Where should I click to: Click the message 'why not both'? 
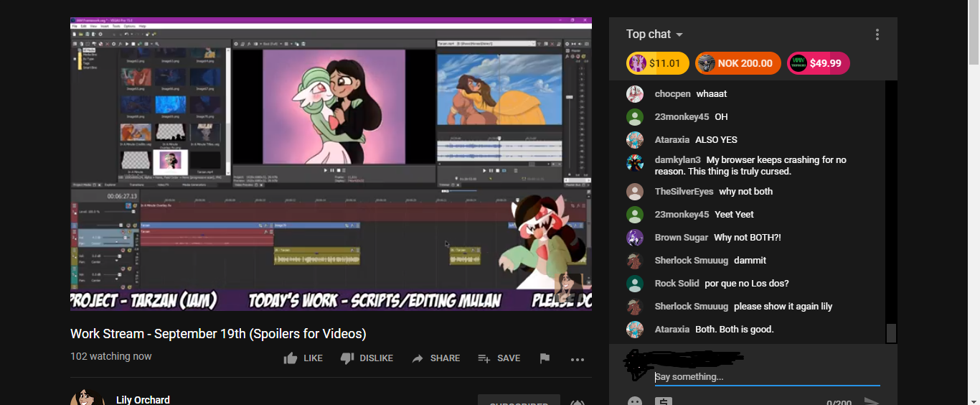[x=746, y=192]
